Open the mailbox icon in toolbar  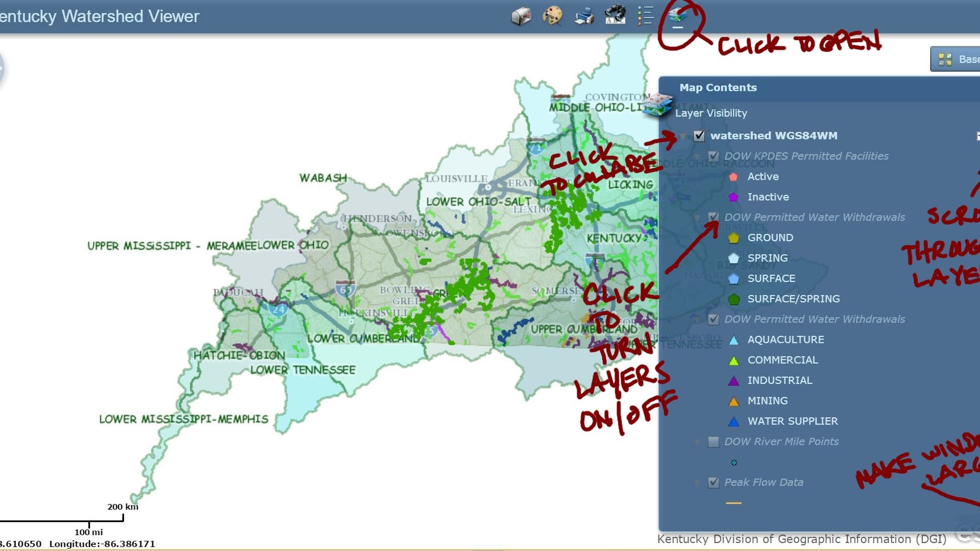pos(521,16)
